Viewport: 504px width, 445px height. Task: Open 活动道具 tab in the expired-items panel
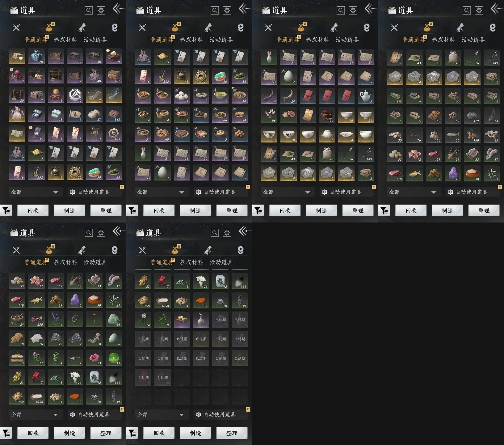(x=221, y=262)
